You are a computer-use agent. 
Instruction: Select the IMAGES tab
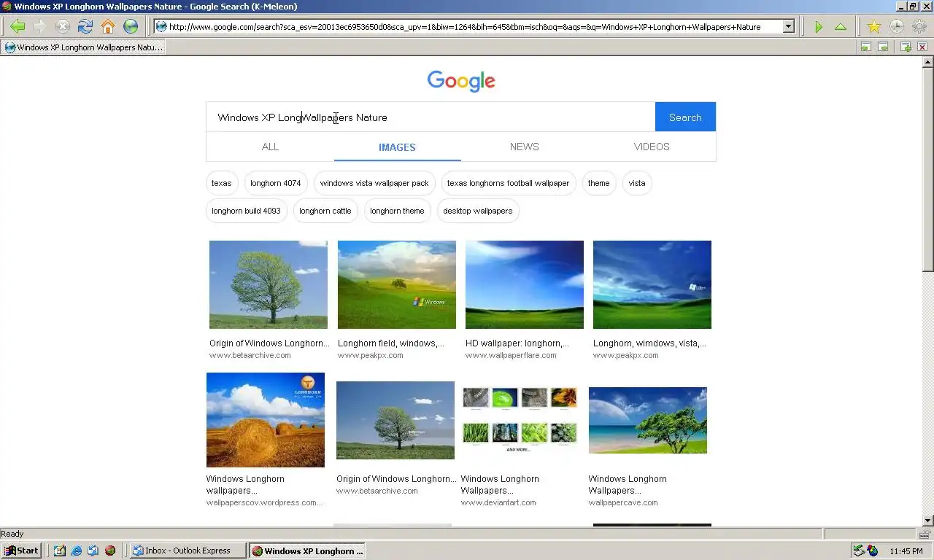[x=397, y=147]
